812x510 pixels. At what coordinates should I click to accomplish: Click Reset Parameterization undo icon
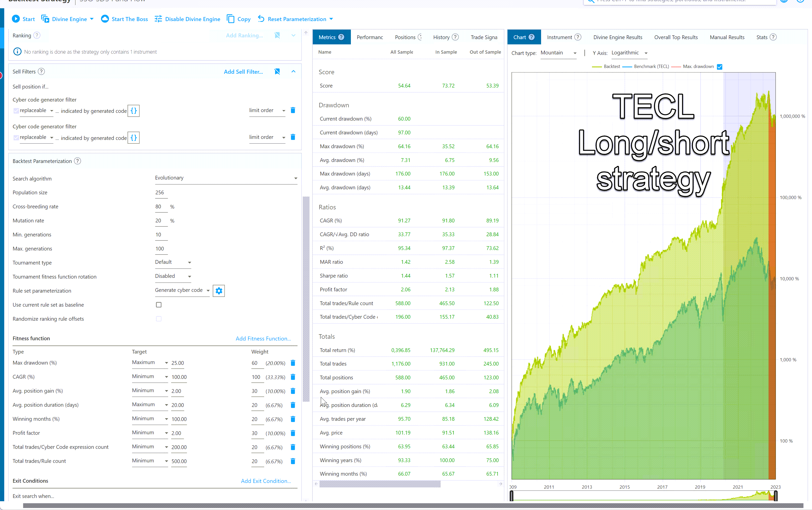coord(261,19)
